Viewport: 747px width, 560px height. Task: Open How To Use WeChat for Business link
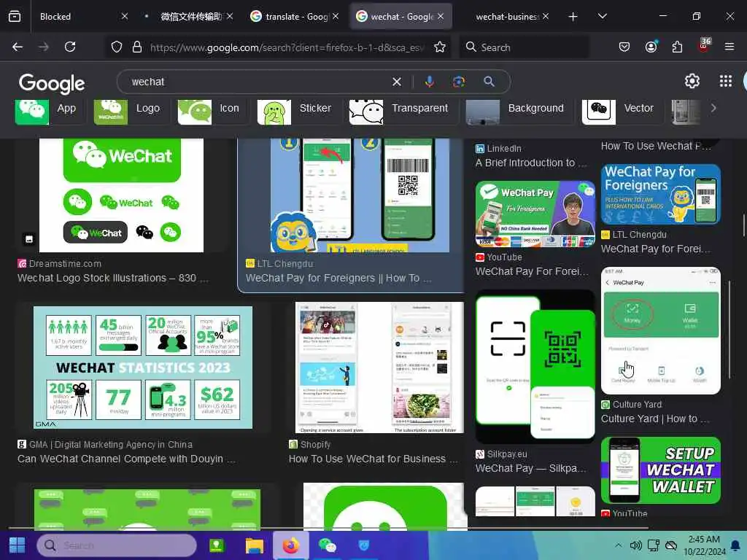pyautogui.click(x=373, y=459)
